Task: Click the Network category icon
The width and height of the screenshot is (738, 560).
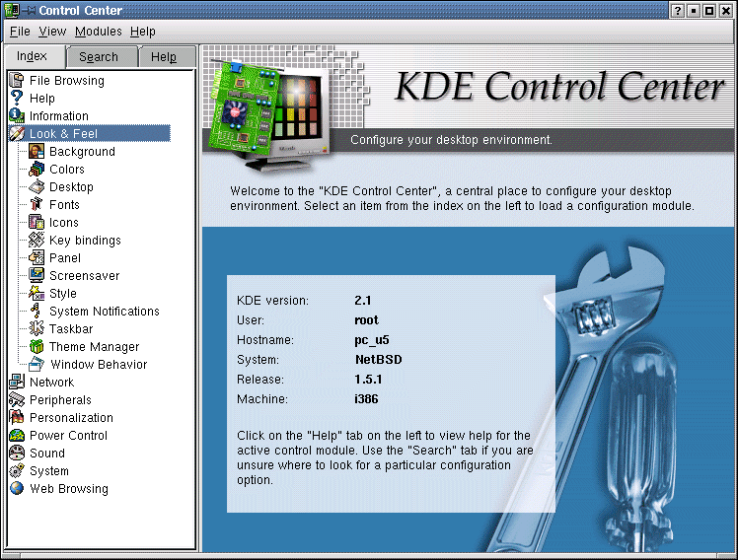Action: coord(17,382)
